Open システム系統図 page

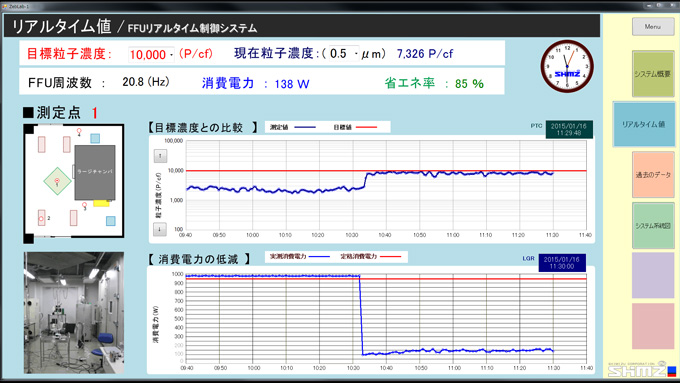tap(653, 226)
